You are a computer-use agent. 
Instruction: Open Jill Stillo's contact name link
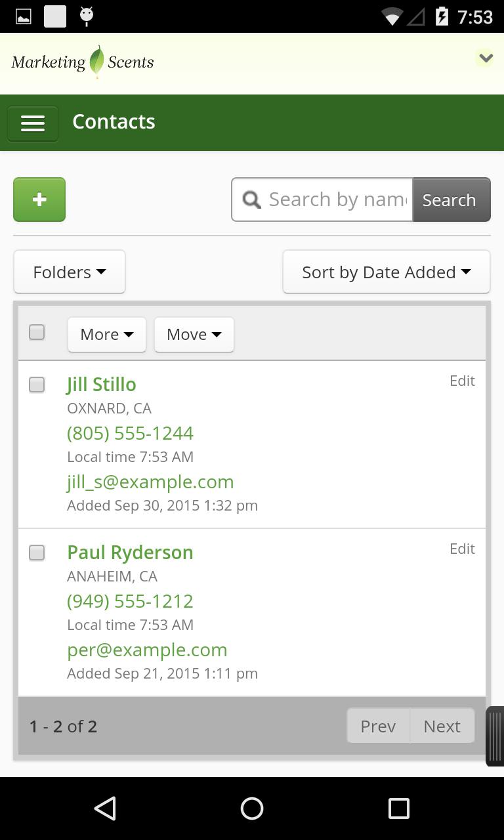click(102, 385)
